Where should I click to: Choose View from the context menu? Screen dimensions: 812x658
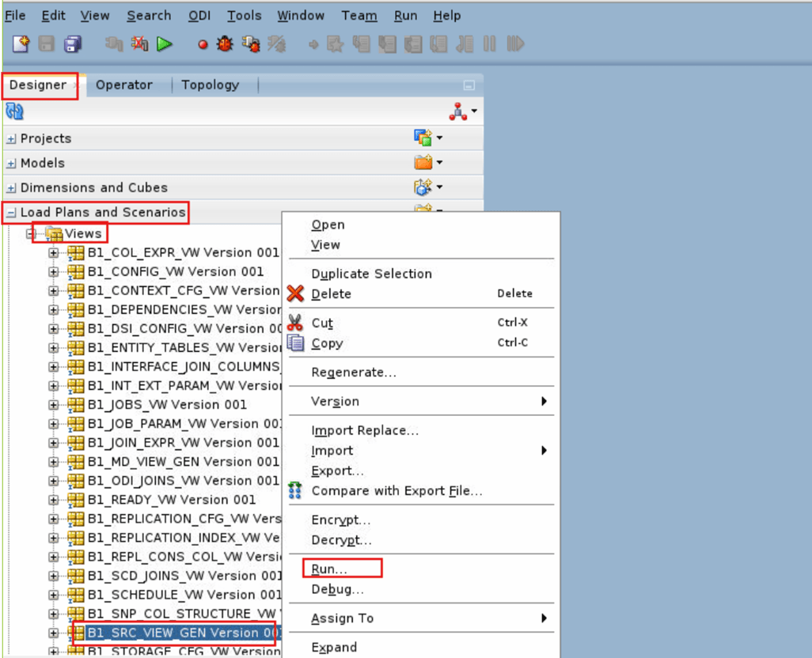coord(325,244)
